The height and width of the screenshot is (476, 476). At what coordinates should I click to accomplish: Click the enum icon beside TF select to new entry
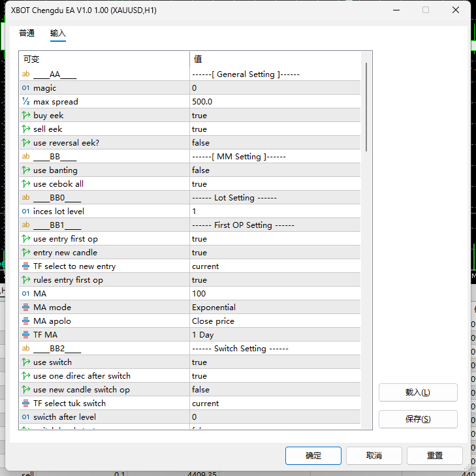tap(26, 266)
